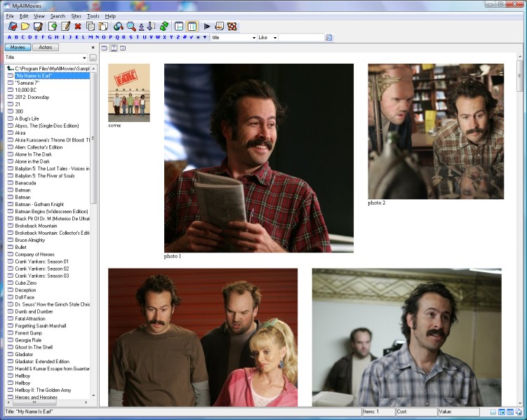This screenshot has width=527, height=420.
Task: Play the movie with the black triangle icon
Action: point(207,26)
